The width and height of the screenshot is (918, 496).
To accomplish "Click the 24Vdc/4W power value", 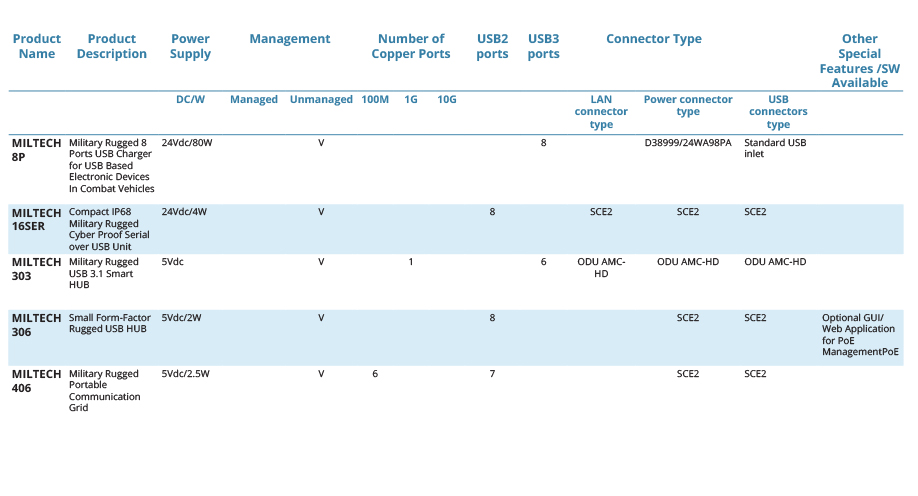I will pyautogui.click(x=184, y=212).
